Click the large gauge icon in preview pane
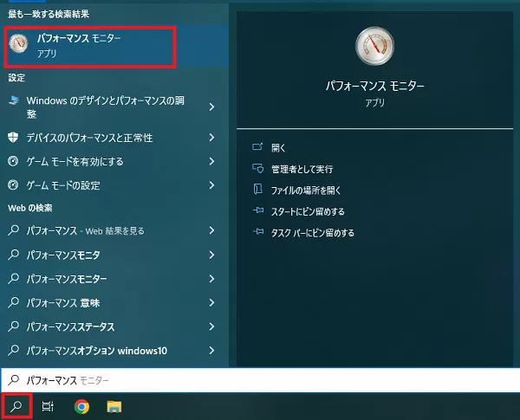The width and height of the screenshot is (520, 420). click(x=374, y=46)
